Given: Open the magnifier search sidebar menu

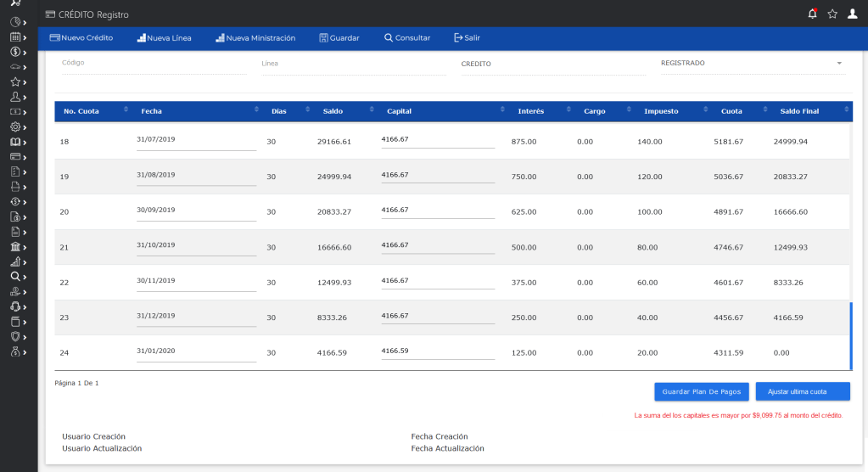Looking at the screenshot, I should (x=15, y=276).
